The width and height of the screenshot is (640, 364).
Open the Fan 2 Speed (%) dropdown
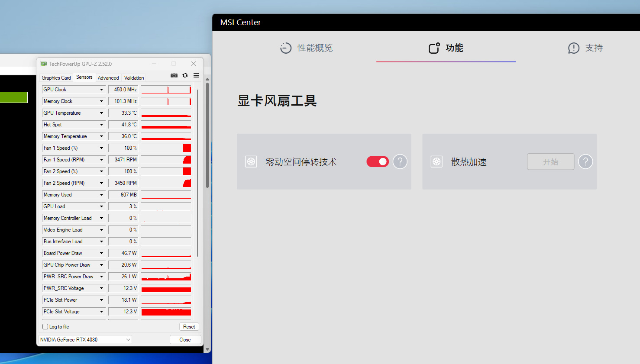click(101, 171)
